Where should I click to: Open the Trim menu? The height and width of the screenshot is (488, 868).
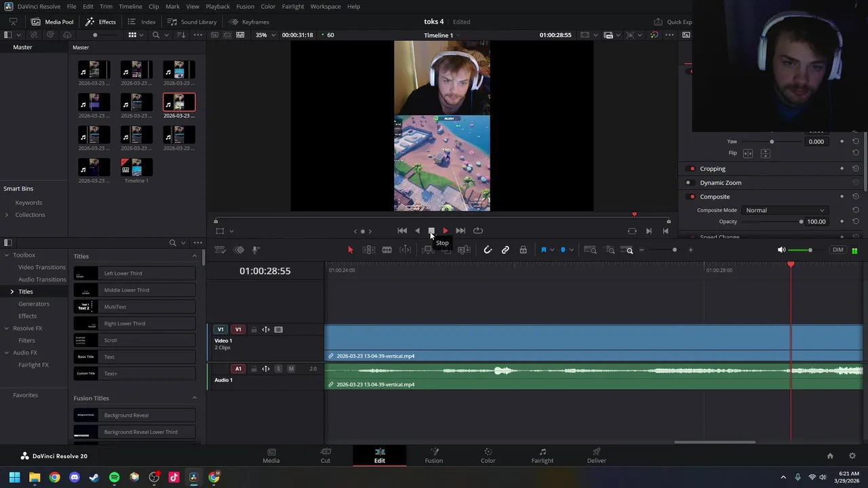pyautogui.click(x=106, y=6)
